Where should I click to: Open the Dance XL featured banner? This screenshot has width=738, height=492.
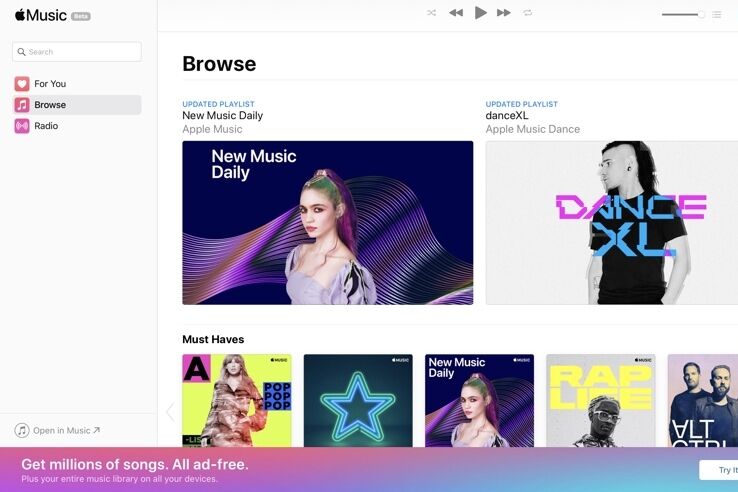[612, 223]
